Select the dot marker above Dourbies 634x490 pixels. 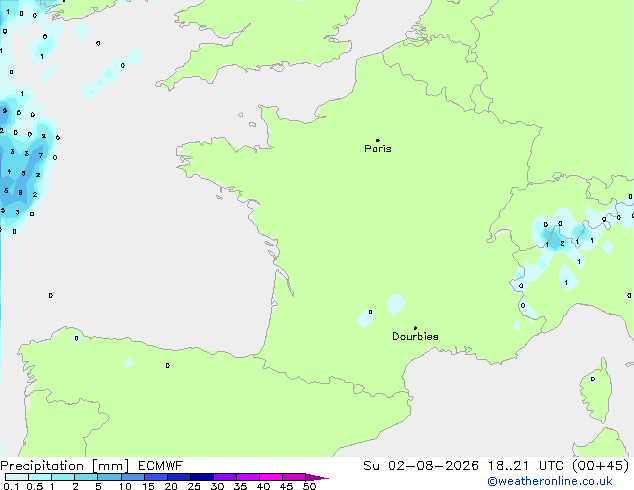coord(415,328)
